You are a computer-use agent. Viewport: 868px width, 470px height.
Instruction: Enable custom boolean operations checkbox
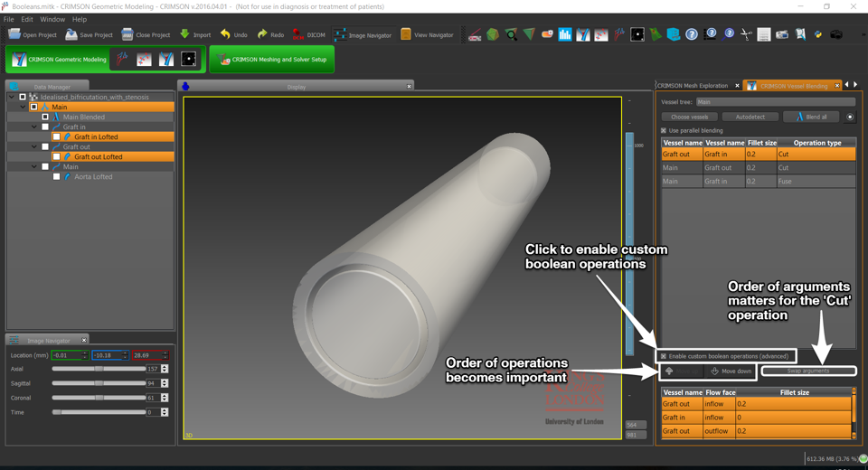[664, 356]
